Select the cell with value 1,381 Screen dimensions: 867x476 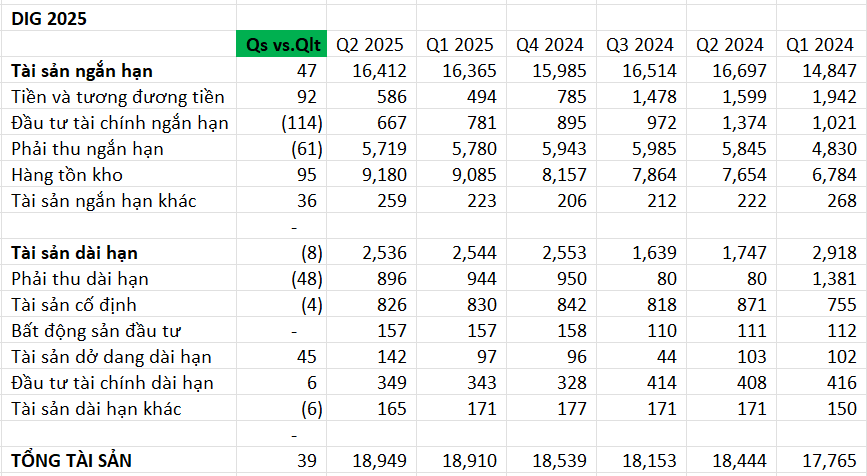[x=822, y=279]
